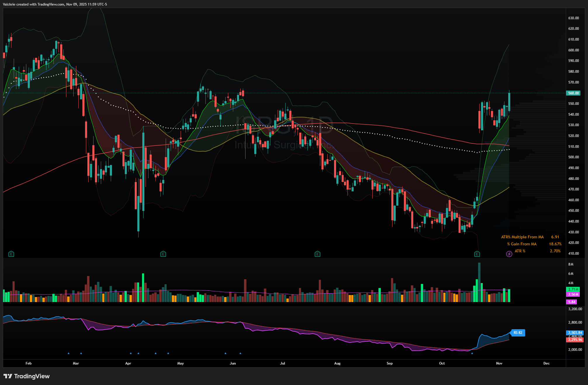The width and height of the screenshot is (588, 385).
Task: Click the purple lightning bolt icon
Action: (x=509, y=254)
